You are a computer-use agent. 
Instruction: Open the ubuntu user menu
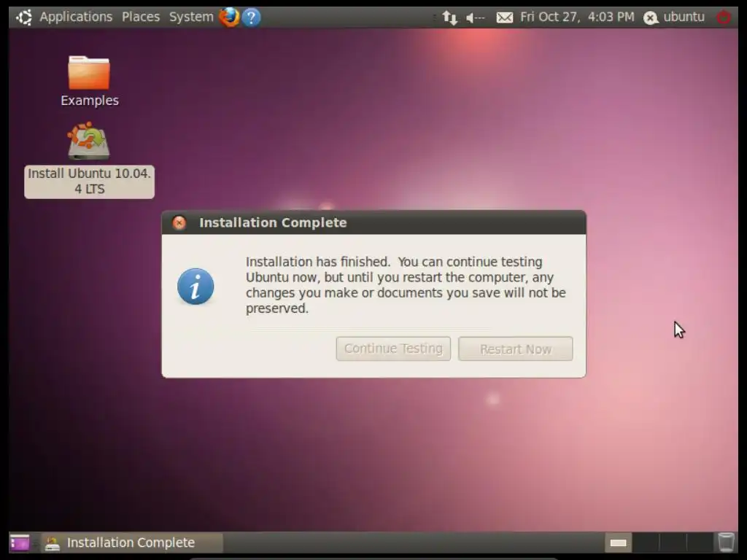pyautogui.click(x=684, y=17)
